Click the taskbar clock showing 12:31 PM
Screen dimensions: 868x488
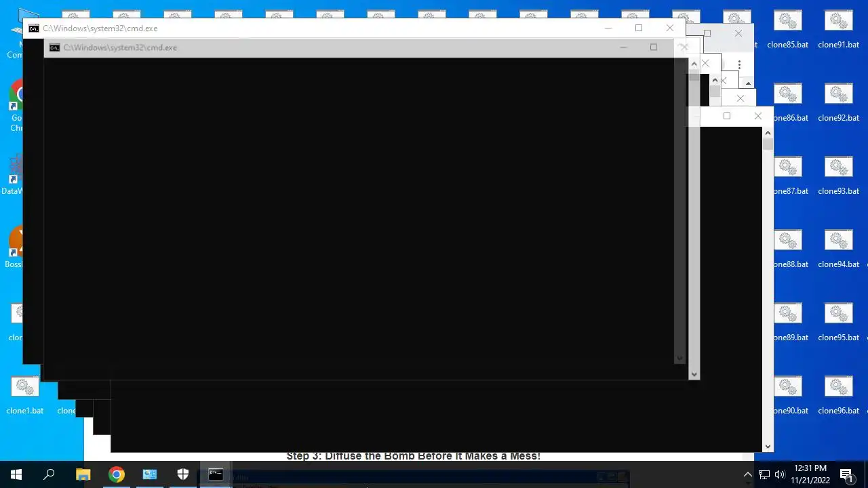click(x=810, y=474)
